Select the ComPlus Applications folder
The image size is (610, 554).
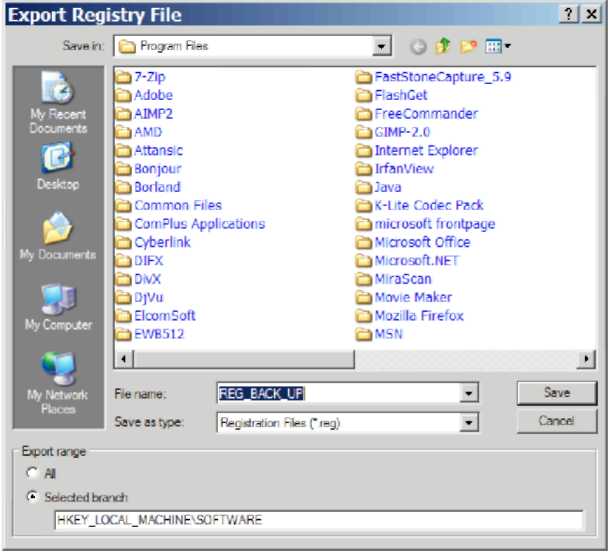(x=191, y=224)
